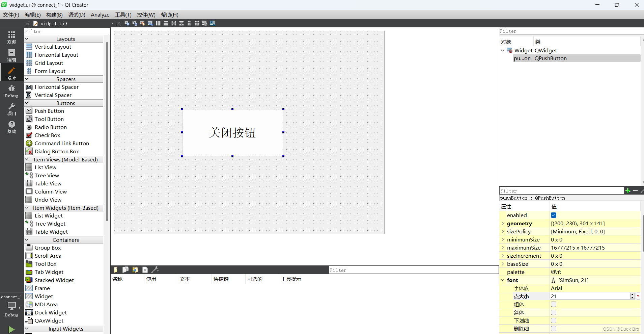Select Dialog Button Box widget
The image size is (644, 334).
tap(57, 152)
